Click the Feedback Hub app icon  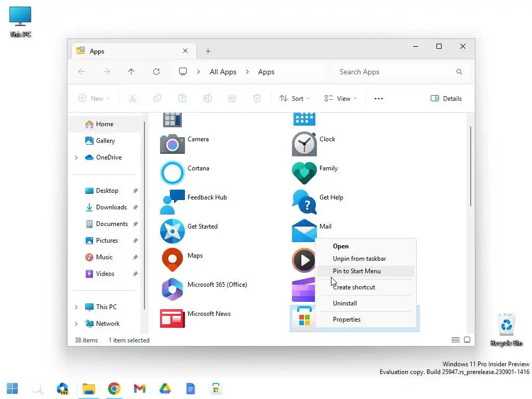pos(172,202)
